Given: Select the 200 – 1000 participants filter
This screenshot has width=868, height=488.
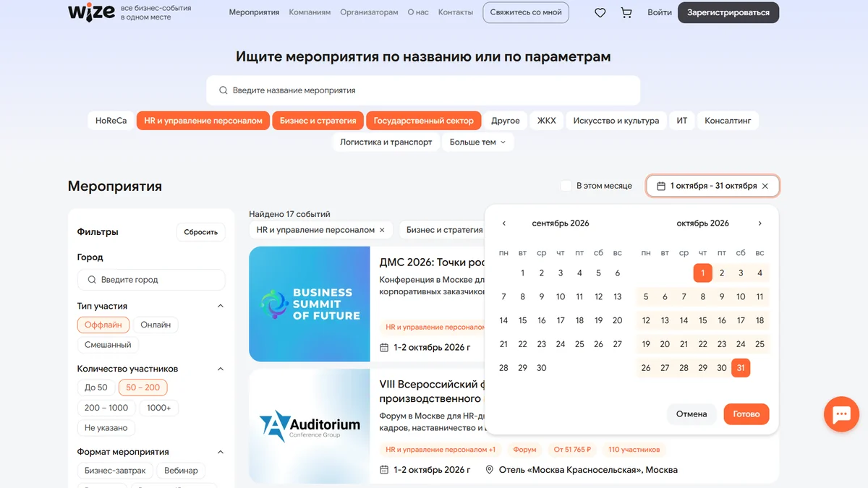Looking at the screenshot, I should coord(106,408).
